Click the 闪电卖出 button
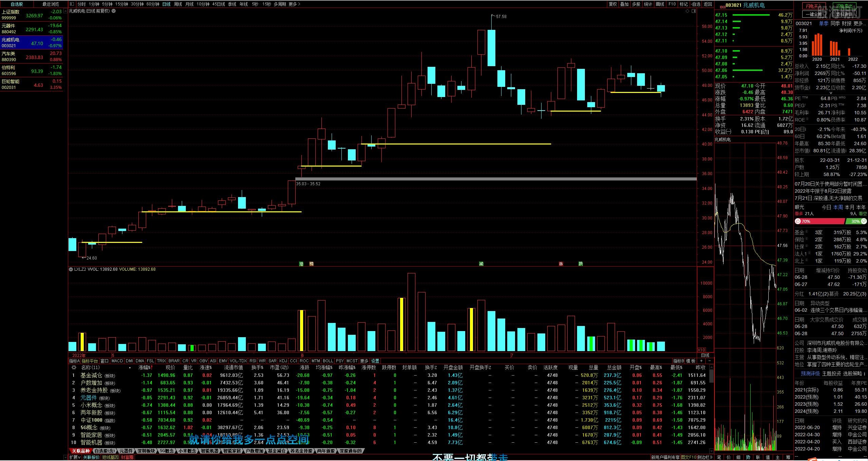 [x=844, y=6]
